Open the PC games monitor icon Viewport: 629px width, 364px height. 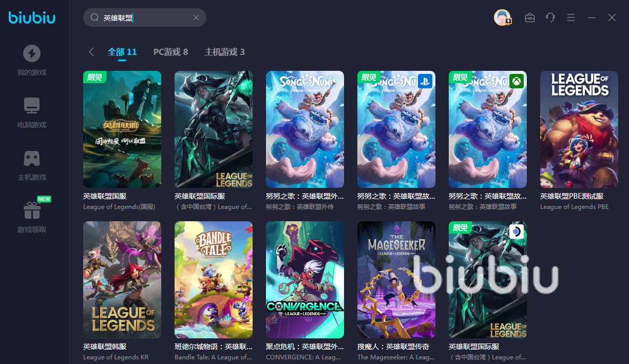pos(32,106)
